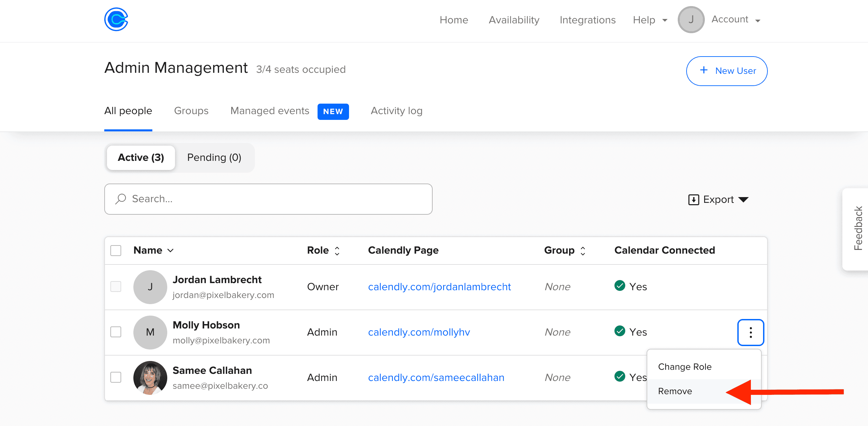The width and height of the screenshot is (868, 426).
Task: Expand the Account dropdown arrow
Action: tap(758, 21)
